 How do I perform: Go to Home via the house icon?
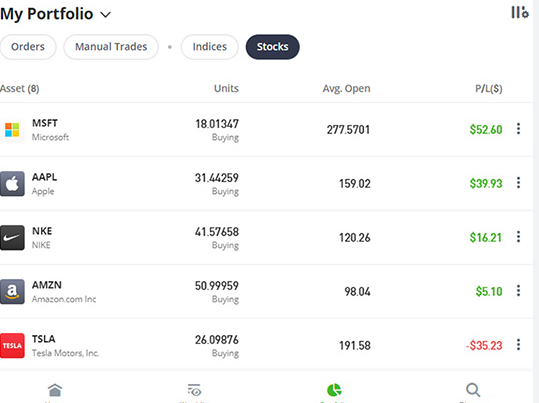click(x=55, y=390)
